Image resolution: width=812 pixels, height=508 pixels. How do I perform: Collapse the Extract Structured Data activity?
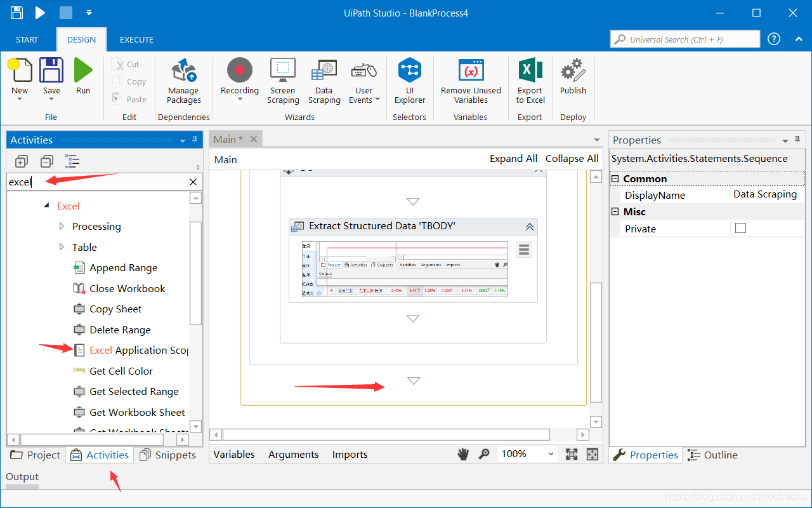tap(529, 227)
